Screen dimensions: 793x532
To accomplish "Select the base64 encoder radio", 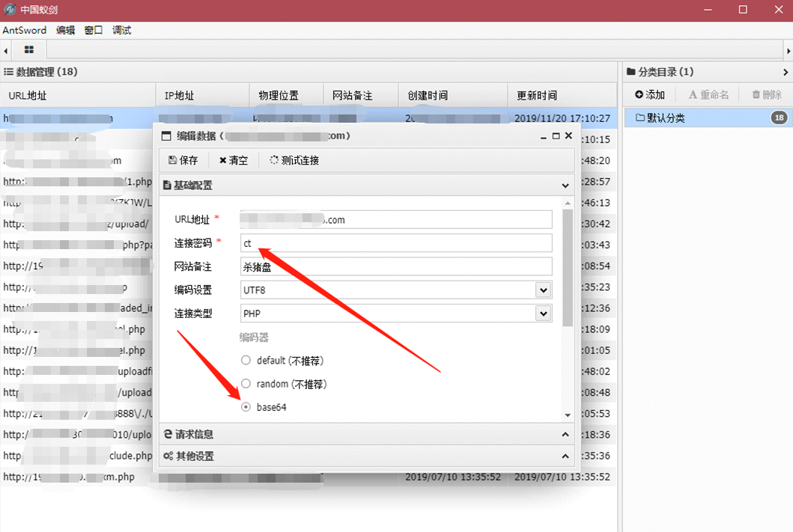I will click(246, 407).
